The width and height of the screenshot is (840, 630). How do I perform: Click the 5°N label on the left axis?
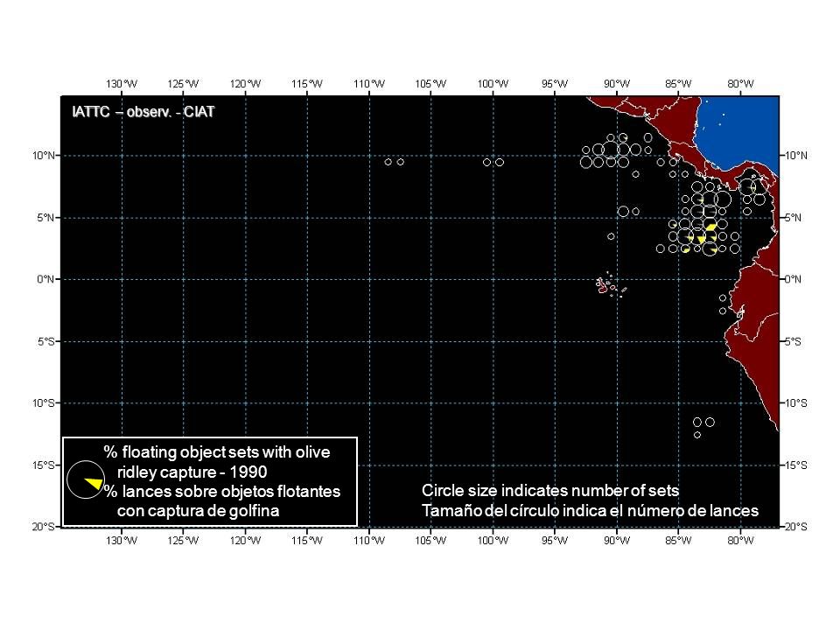coord(45,218)
